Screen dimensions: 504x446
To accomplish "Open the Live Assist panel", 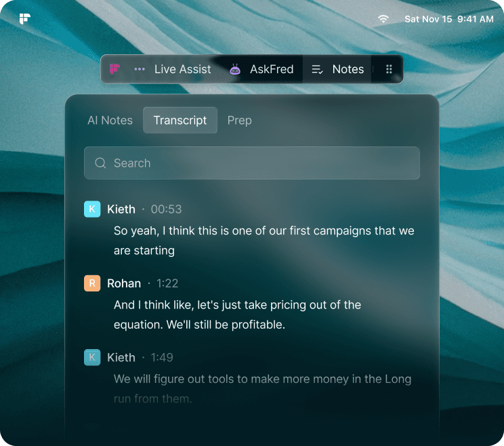I will pyautogui.click(x=182, y=69).
